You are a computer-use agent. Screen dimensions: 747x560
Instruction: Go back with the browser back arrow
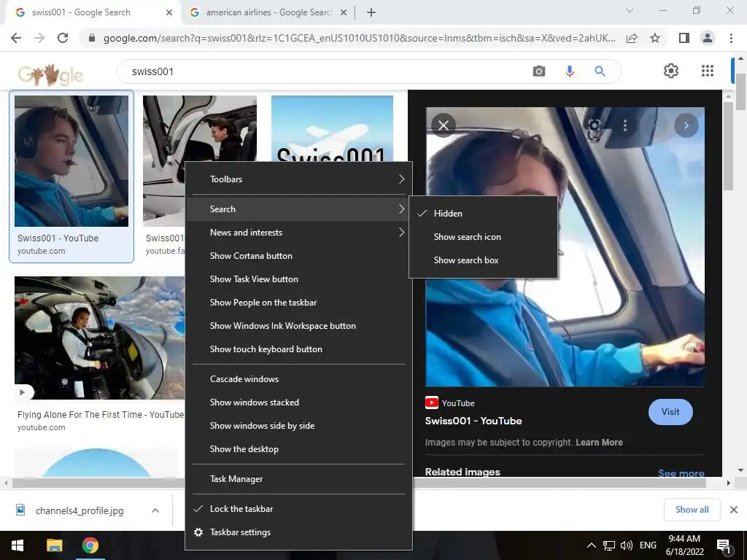tap(16, 38)
